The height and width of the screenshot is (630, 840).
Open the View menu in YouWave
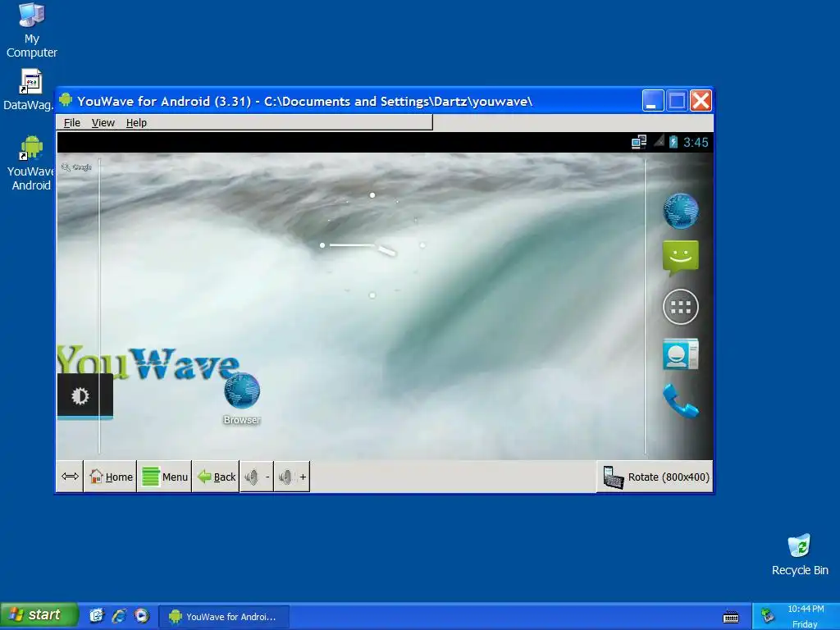[x=103, y=123]
